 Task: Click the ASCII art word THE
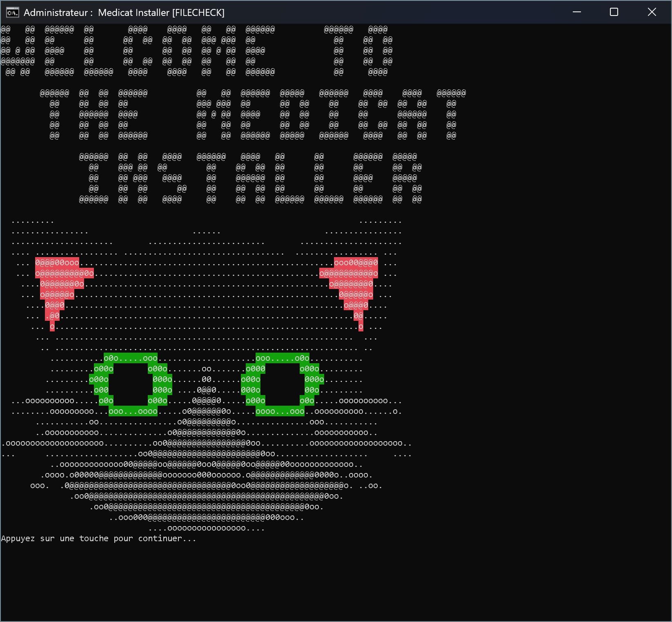coord(93,114)
